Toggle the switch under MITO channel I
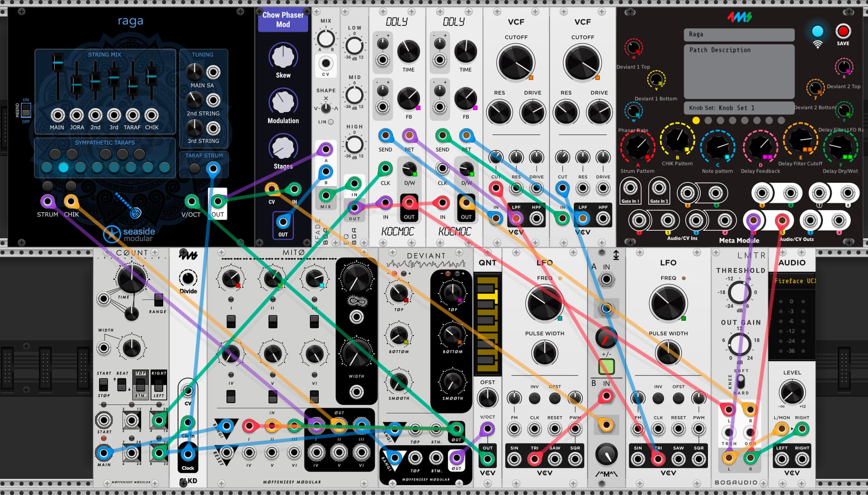Screen dimensions: 868x495 (x=231, y=322)
